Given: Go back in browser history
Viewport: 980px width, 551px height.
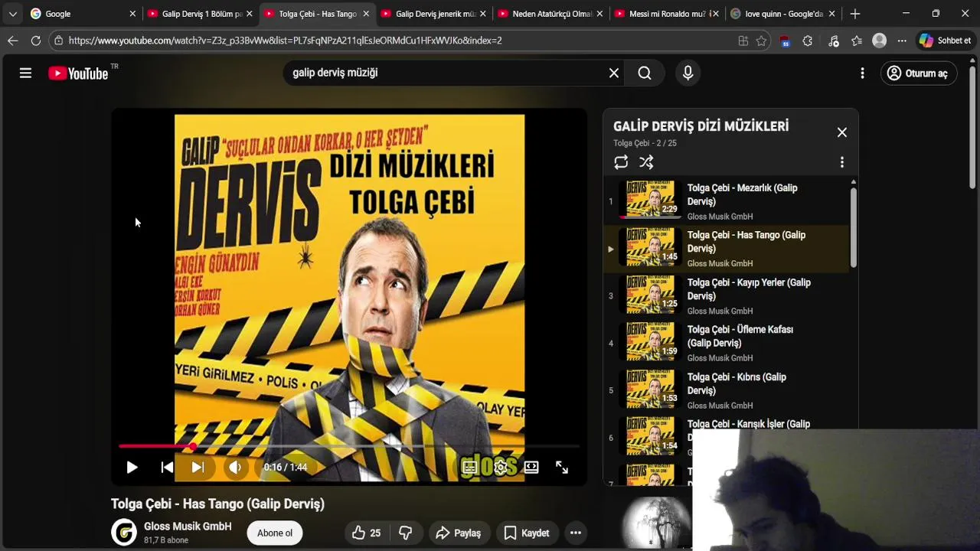Looking at the screenshot, I should (12, 41).
